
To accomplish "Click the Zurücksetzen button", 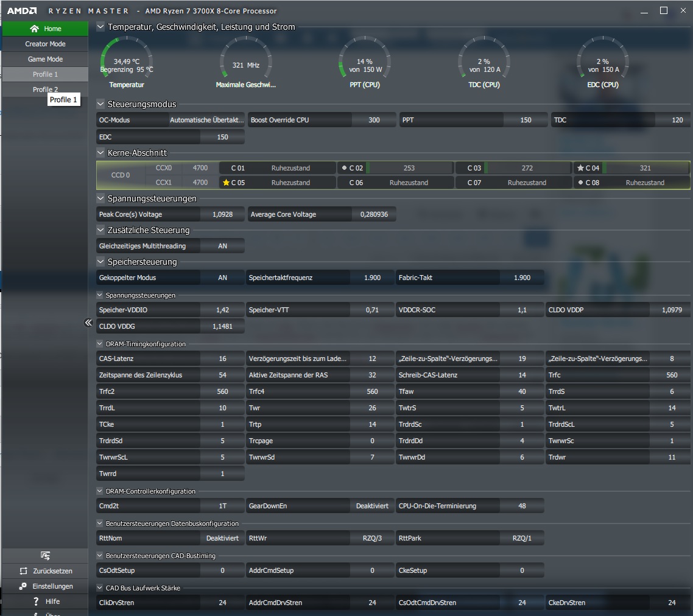I will coord(45,571).
